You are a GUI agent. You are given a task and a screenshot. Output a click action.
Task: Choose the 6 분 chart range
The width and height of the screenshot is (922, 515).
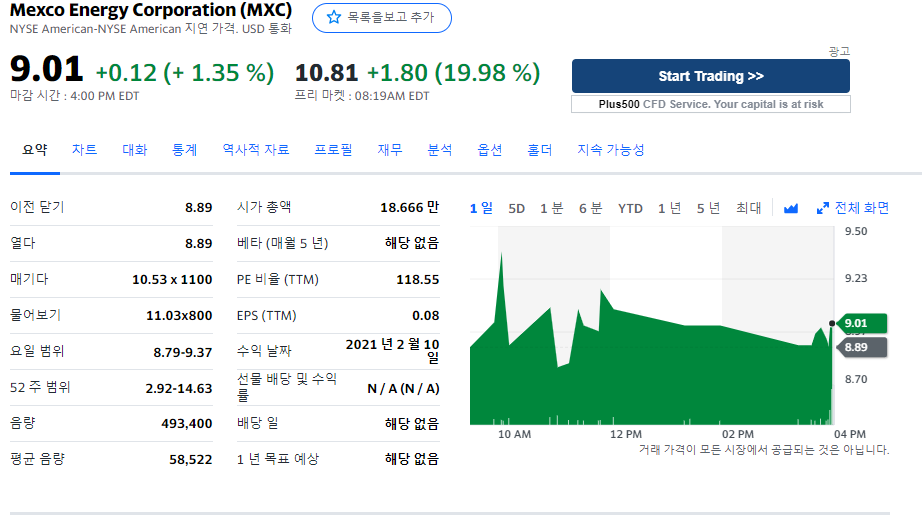pyautogui.click(x=590, y=208)
